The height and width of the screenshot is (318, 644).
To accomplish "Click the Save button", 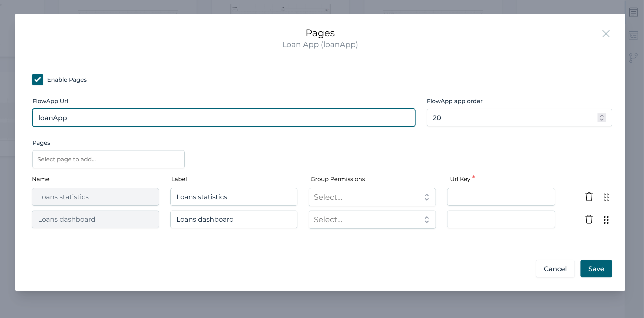I will click(x=596, y=268).
